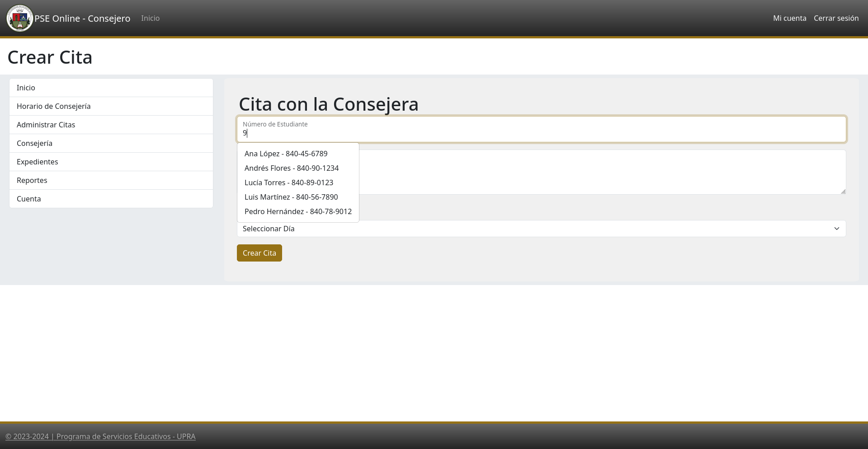Expand the Seleccionar Día dropdown
The image size is (868, 449).
(541, 229)
